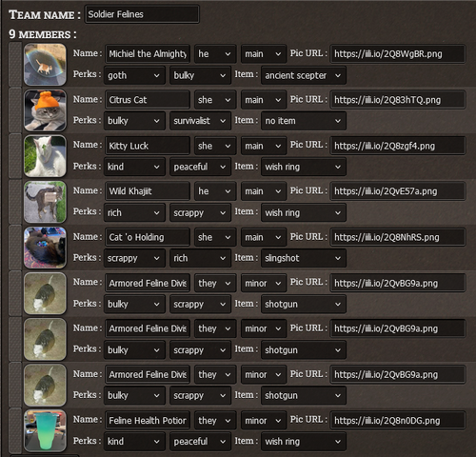476x457 pixels.
Task: Open Feline Health Potion's 'they' pronoun dropdown
Action: coord(215,421)
